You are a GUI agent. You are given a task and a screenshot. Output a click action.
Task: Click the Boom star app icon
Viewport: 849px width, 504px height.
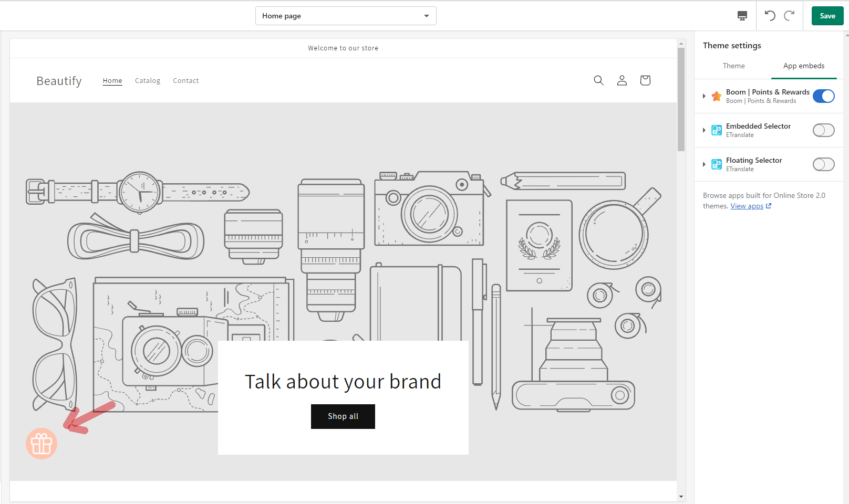[717, 96]
